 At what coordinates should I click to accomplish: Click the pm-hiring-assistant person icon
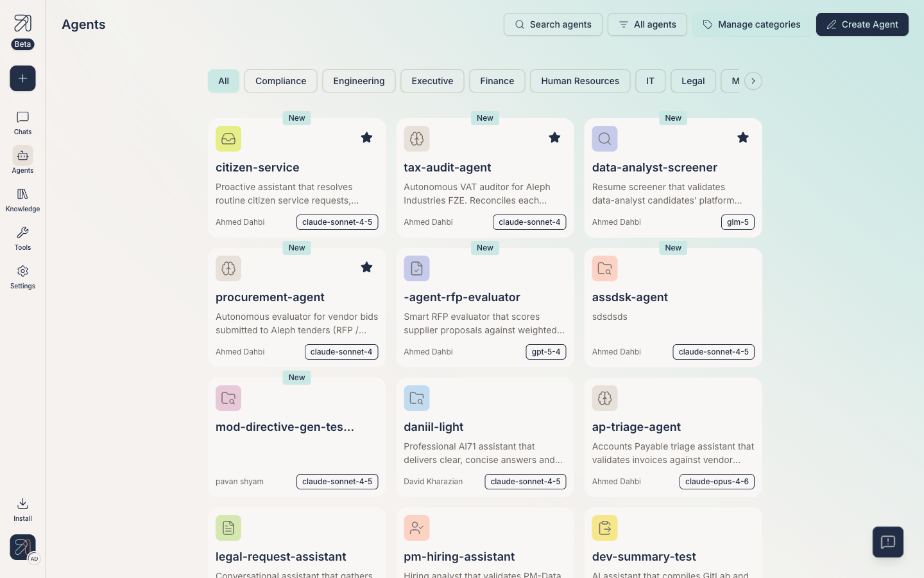(x=416, y=528)
